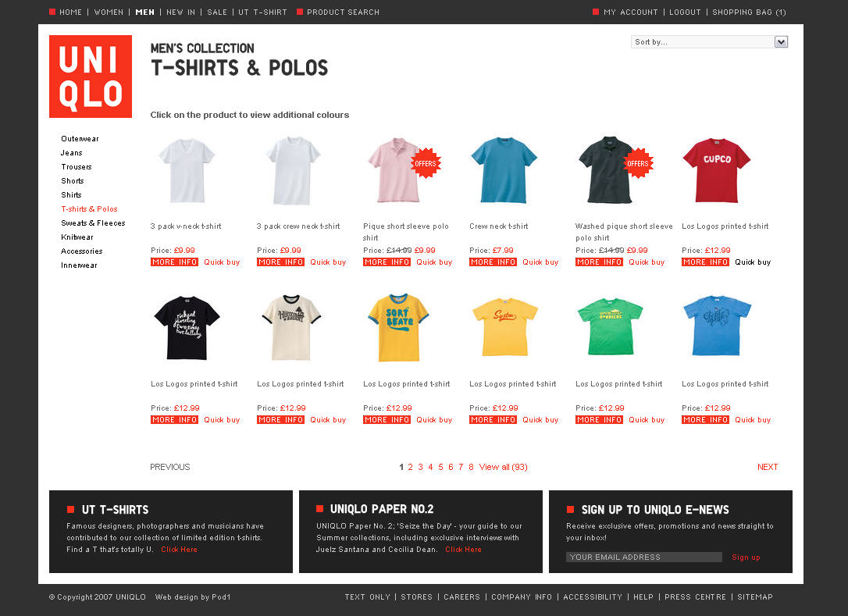Open the Sort by dropdown arrow
The width and height of the screenshot is (848, 616).
click(x=781, y=41)
